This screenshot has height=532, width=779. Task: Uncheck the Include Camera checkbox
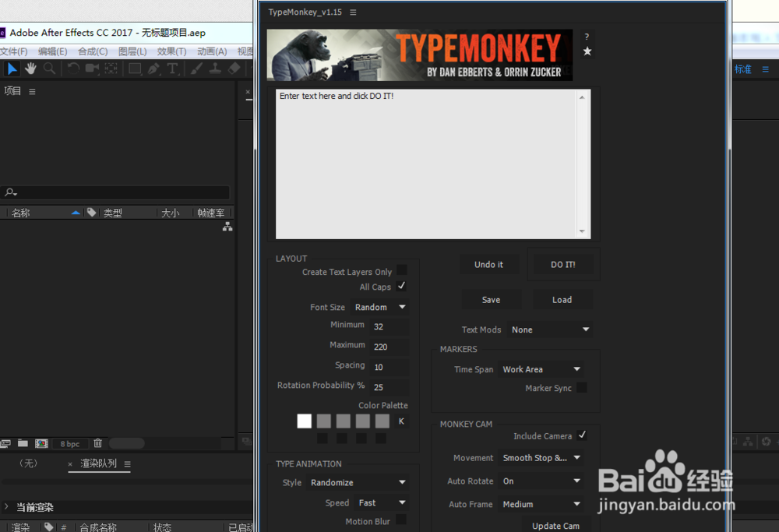coord(582,435)
